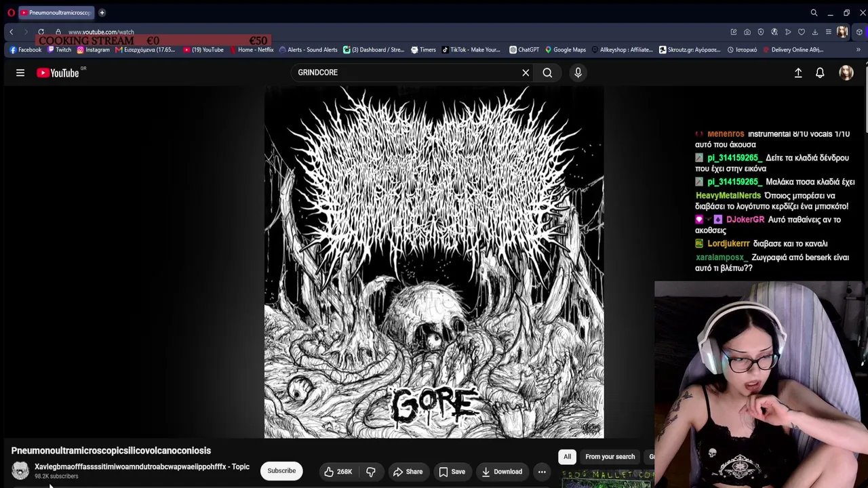The height and width of the screenshot is (488, 868).
Task: Click the video title Pneumonoultramicroscopicsilicovolcanoconiosis
Action: coord(111,451)
